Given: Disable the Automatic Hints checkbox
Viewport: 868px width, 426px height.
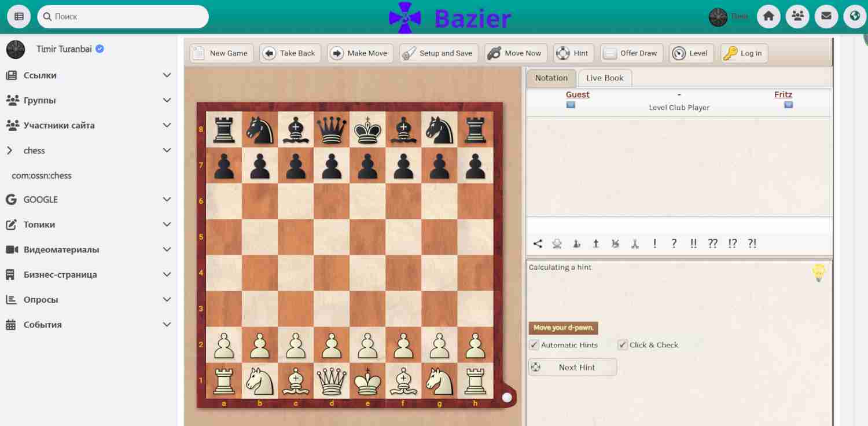Looking at the screenshot, I should click(x=534, y=345).
